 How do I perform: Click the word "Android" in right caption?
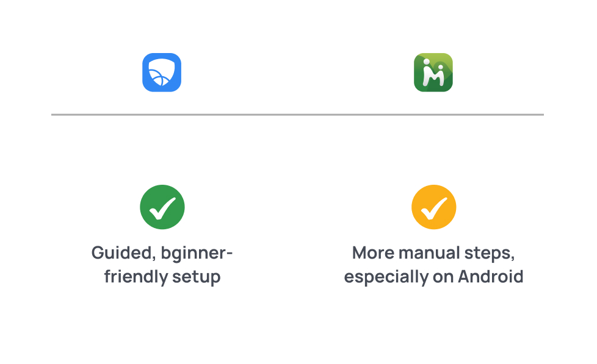491,277
